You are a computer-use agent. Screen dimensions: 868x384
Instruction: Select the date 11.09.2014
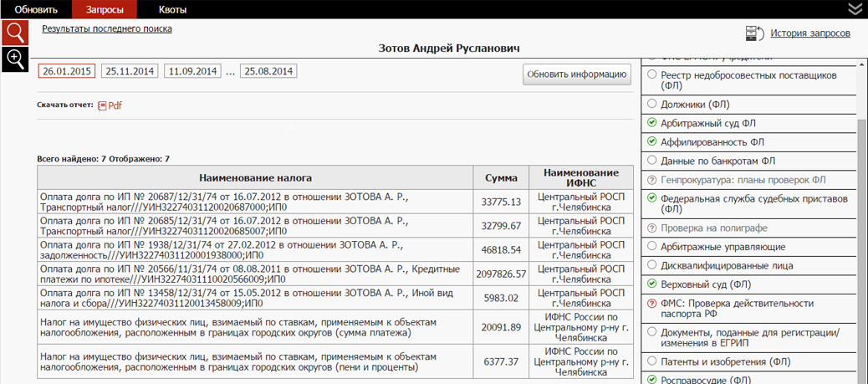[192, 71]
